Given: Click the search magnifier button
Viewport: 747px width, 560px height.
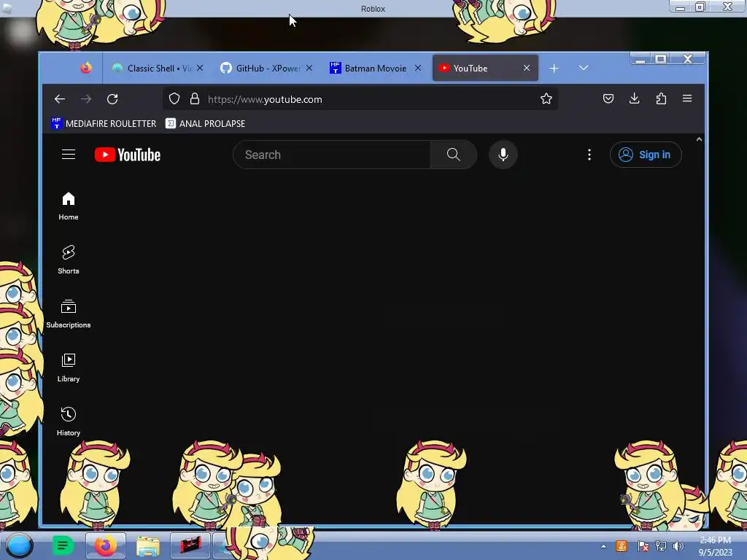Looking at the screenshot, I should coord(454,155).
